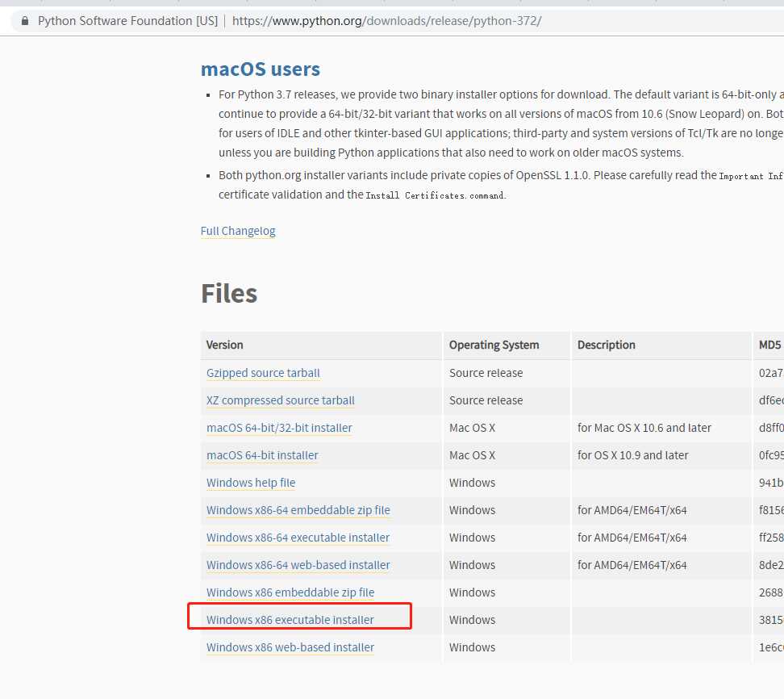
Task: Download XZ compressed source tarball
Action: [281, 401]
